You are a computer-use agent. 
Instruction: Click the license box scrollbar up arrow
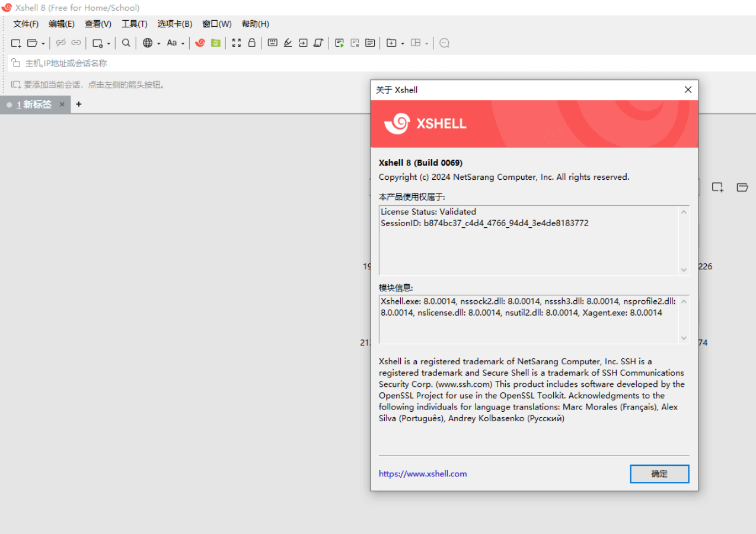point(684,212)
